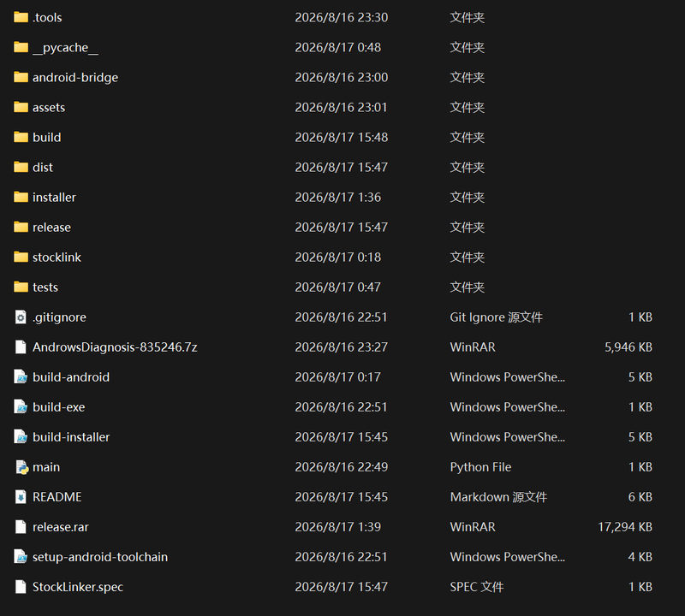
Task: Select the .tools folder icon
Action: (21, 17)
